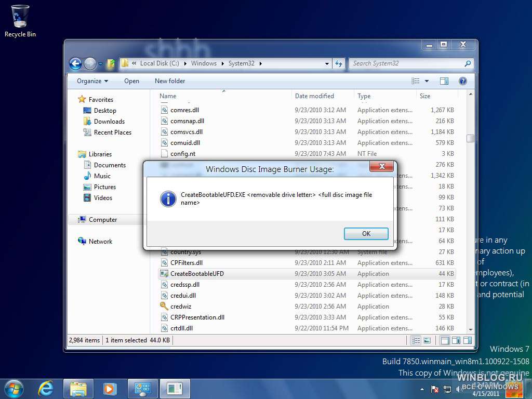Screen dimensions: 532x399
Task: Click OK in the usage dialog
Action: point(366,233)
